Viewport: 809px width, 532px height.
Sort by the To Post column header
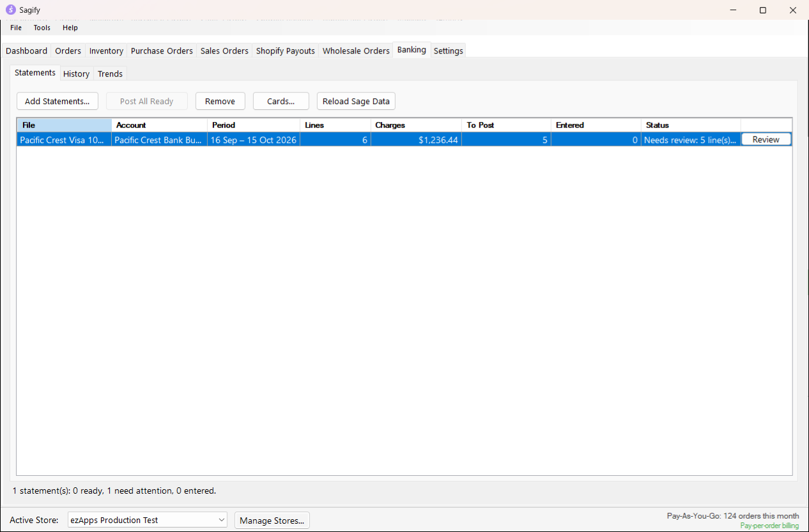(x=506, y=125)
